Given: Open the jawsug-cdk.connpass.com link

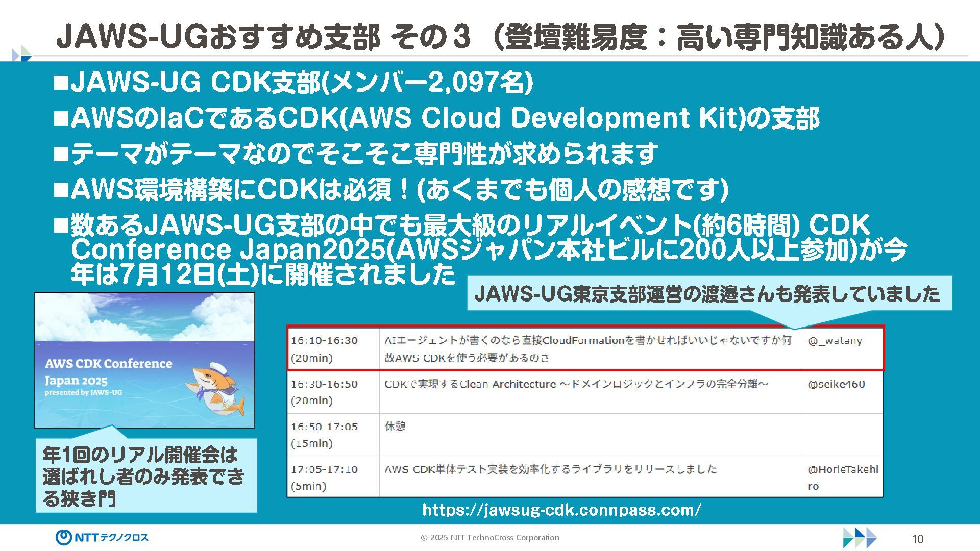Looking at the screenshot, I should point(561,510).
